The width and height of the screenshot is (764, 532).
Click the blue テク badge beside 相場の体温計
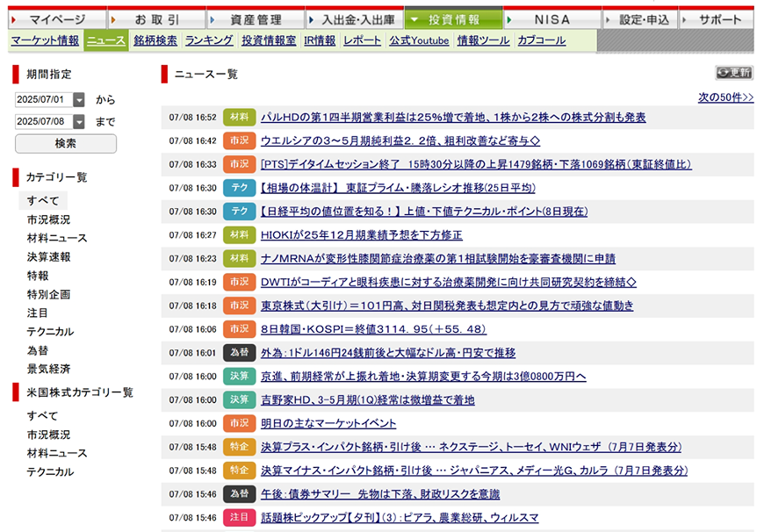point(239,187)
